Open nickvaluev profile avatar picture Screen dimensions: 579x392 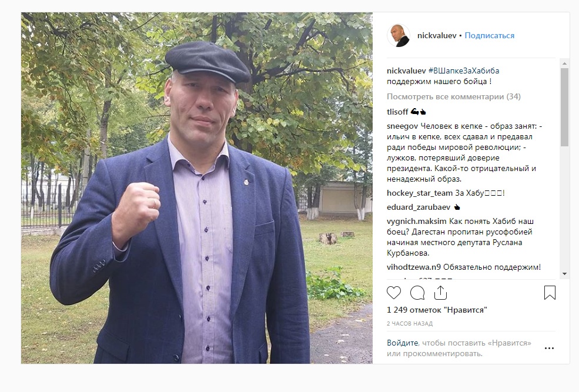[399, 35]
